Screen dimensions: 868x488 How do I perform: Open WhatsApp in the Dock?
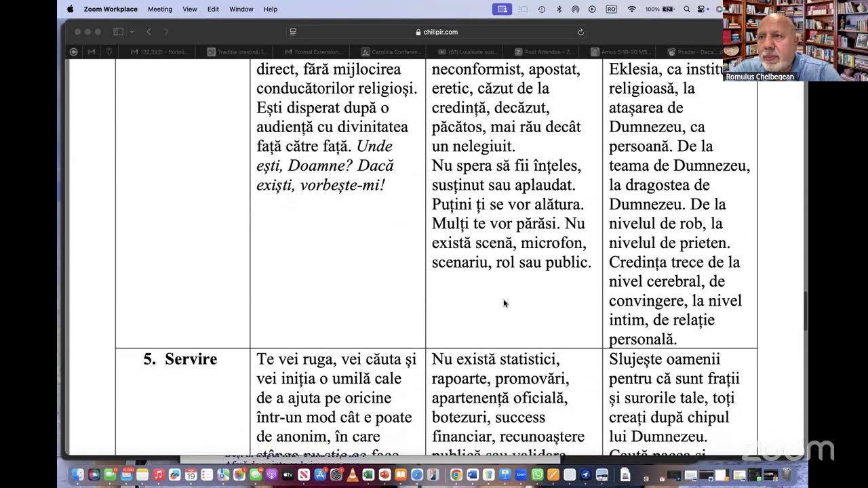point(537,474)
